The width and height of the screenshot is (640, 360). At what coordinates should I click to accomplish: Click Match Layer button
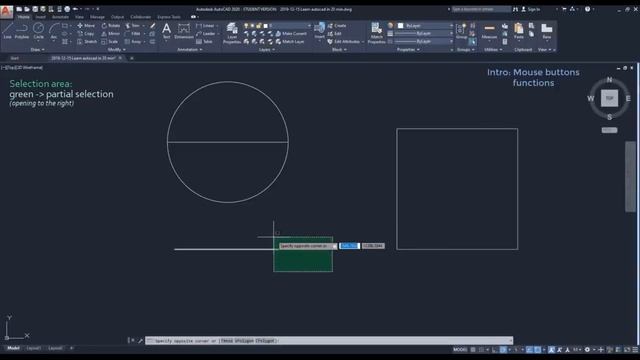(290, 42)
